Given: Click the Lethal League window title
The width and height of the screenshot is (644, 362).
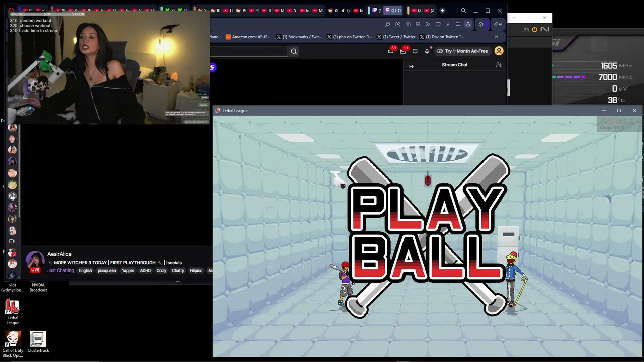Looking at the screenshot, I should (x=235, y=111).
